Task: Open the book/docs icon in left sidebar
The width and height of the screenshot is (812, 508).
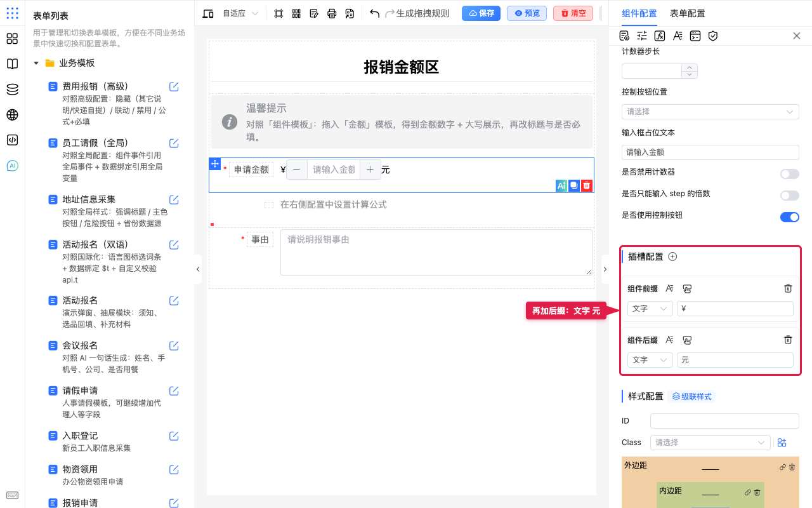Action: pos(12,64)
